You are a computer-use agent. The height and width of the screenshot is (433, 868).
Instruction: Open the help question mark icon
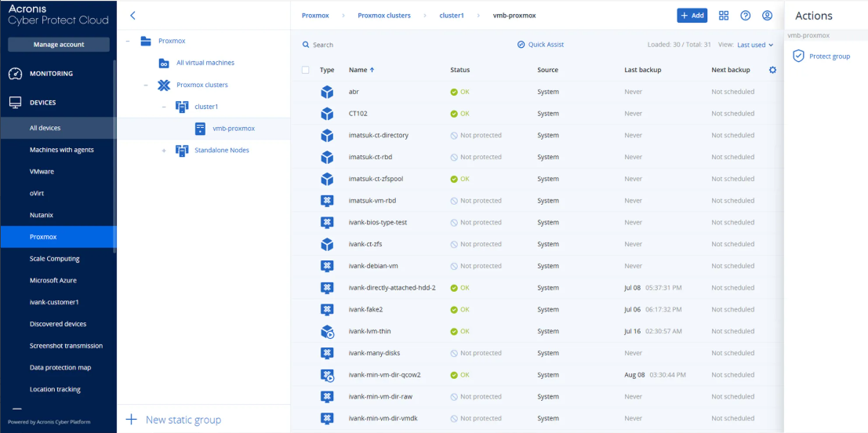(x=746, y=16)
